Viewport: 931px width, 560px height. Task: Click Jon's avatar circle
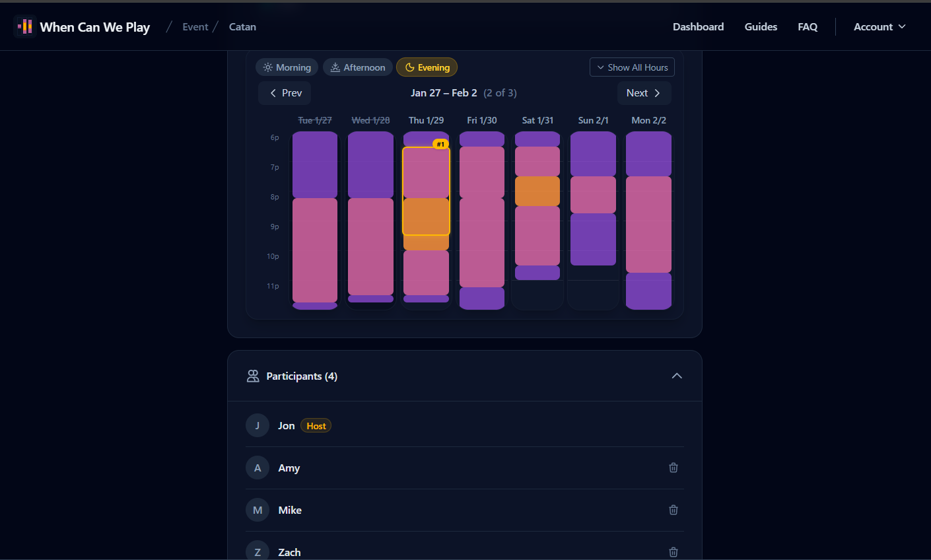pos(258,425)
